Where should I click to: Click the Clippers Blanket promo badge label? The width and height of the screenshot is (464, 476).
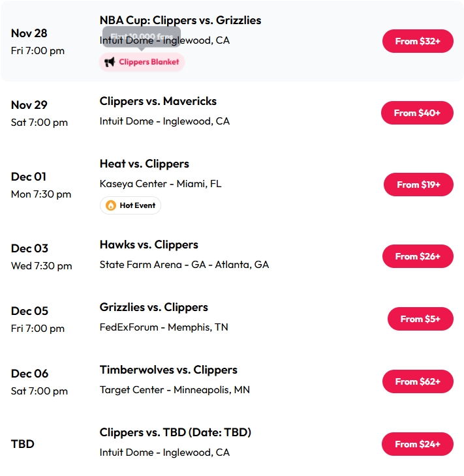pos(149,62)
